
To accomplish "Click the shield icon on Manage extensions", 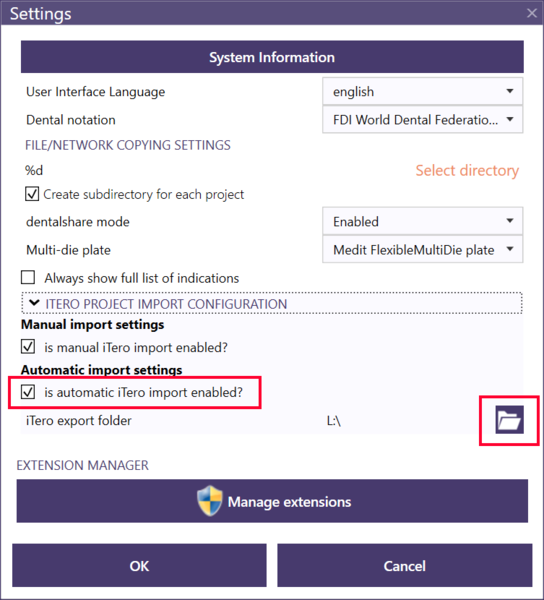I will 210,501.
